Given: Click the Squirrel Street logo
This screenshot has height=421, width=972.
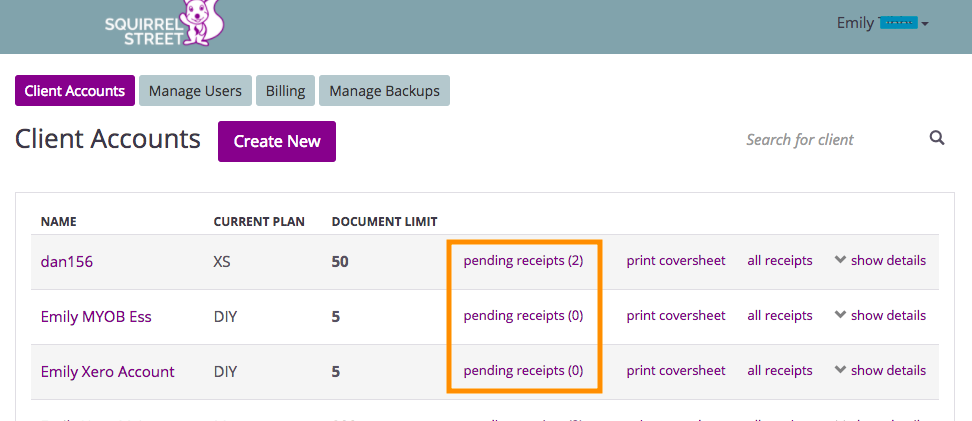Looking at the screenshot, I should (x=164, y=24).
